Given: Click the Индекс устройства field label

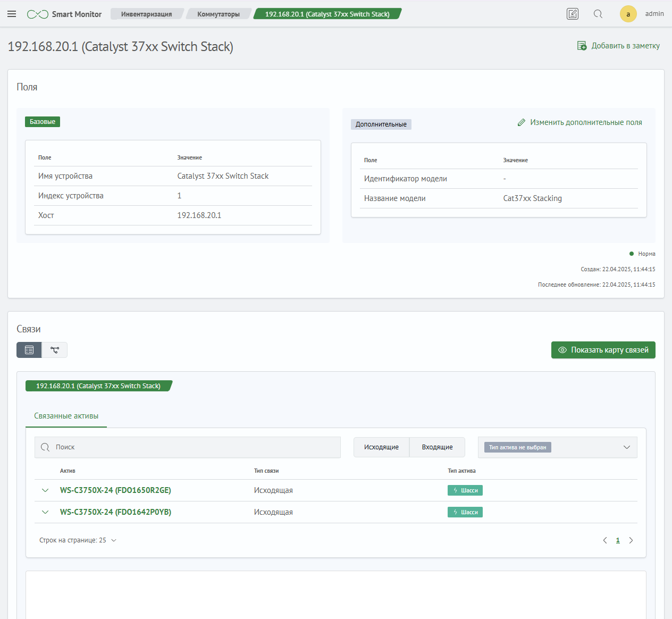Looking at the screenshot, I should click(71, 196).
